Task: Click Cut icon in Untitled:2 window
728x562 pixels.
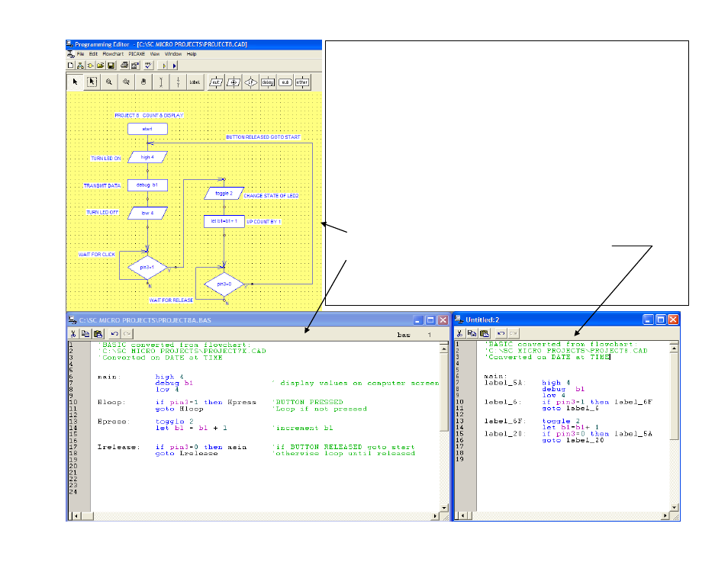Action: 459,333
